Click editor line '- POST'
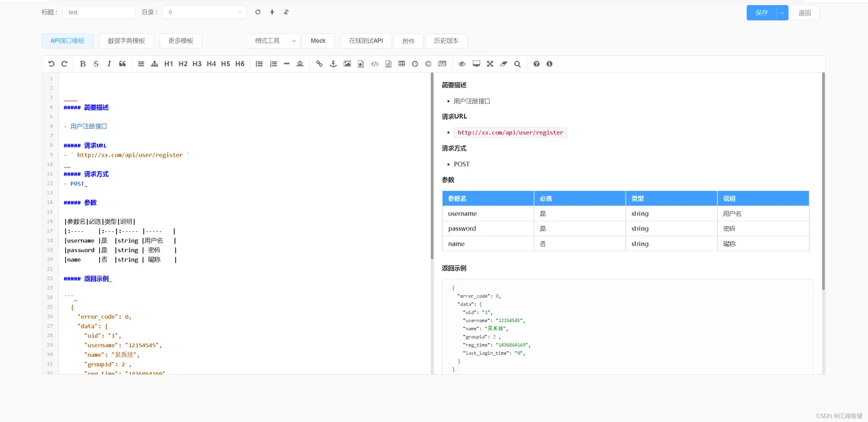Screen dimensions: 868x422 coord(75,183)
